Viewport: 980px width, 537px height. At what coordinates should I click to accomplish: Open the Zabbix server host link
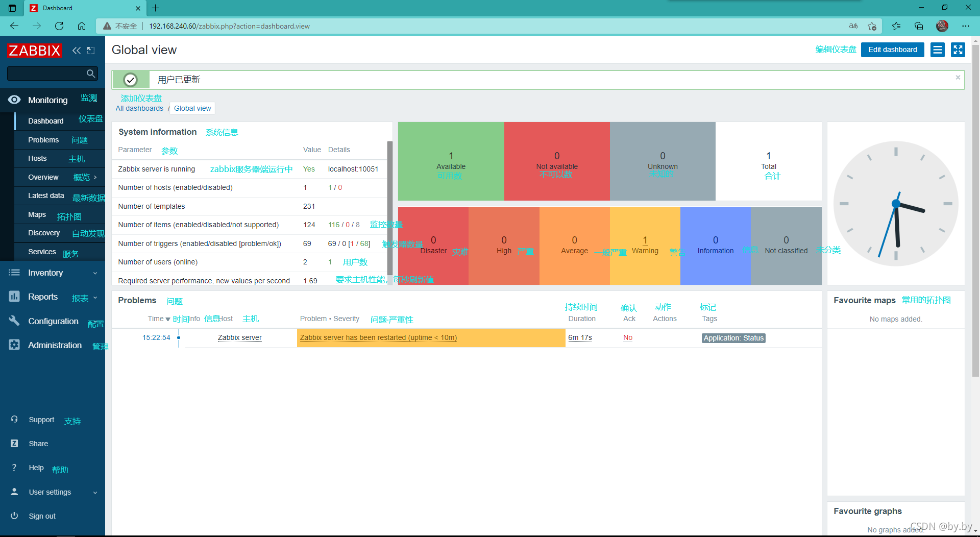(239, 337)
